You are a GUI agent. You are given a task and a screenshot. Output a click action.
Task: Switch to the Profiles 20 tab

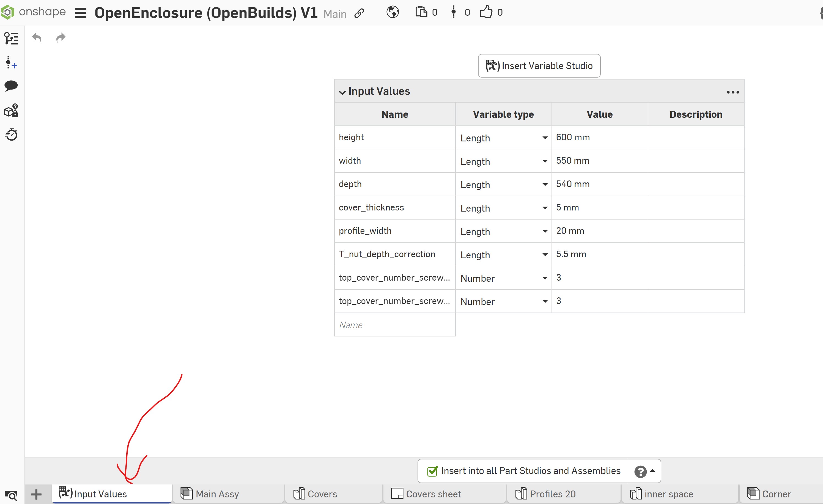click(x=564, y=494)
